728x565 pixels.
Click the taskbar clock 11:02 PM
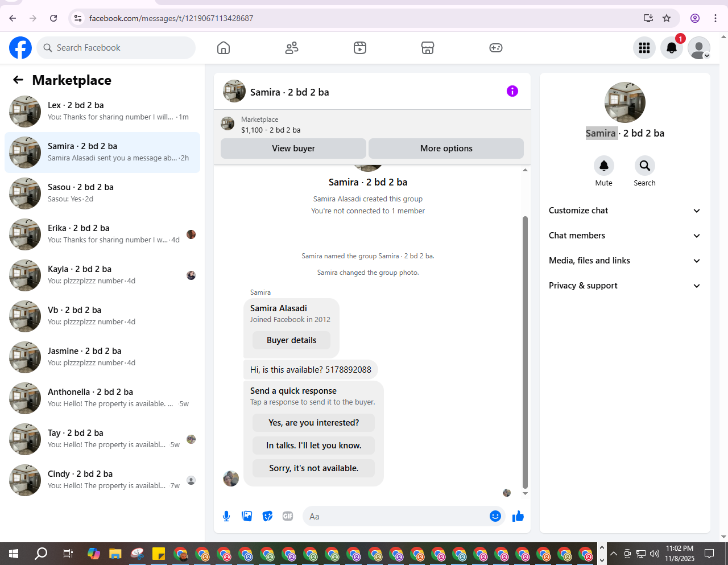point(680,554)
